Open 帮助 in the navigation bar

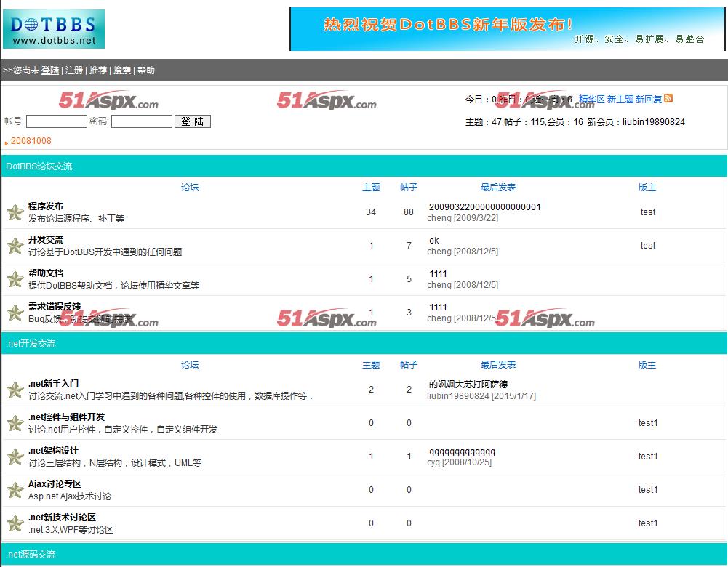(145, 70)
